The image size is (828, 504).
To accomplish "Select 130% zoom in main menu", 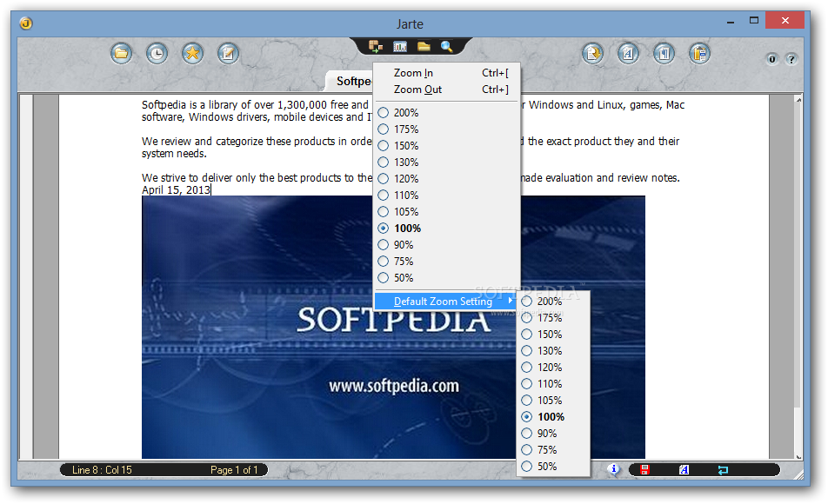I will coord(446,162).
